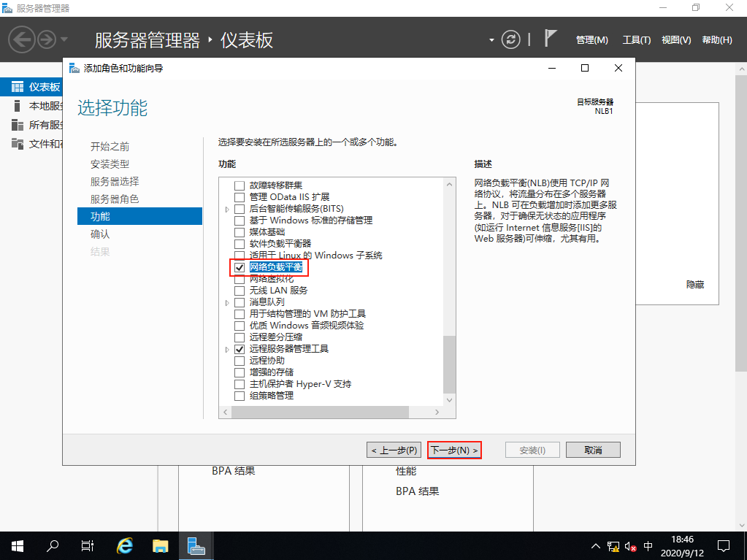The image size is (747, 560).
Task: Select 仪表板 in the left sidebar
Action: click(31, 87)
